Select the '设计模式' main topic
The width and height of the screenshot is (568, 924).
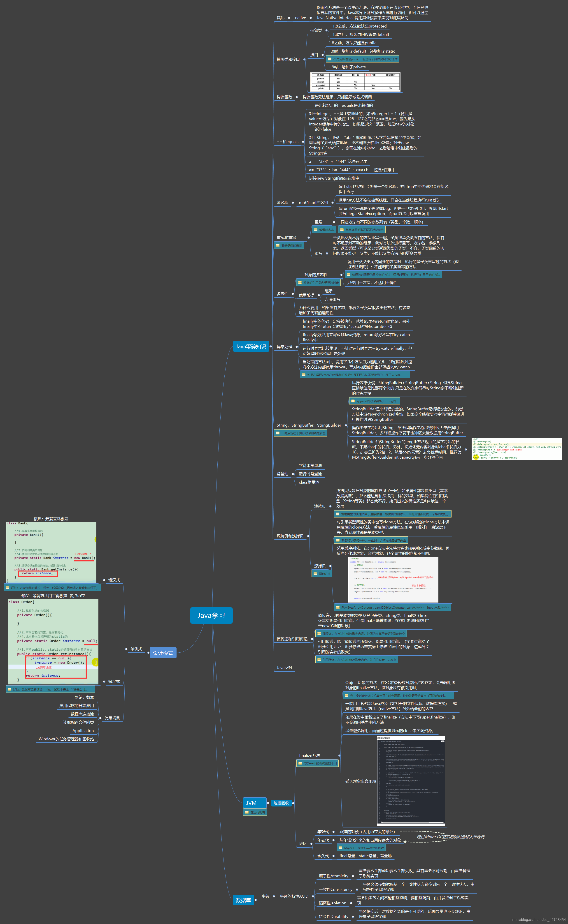[163, 653]
